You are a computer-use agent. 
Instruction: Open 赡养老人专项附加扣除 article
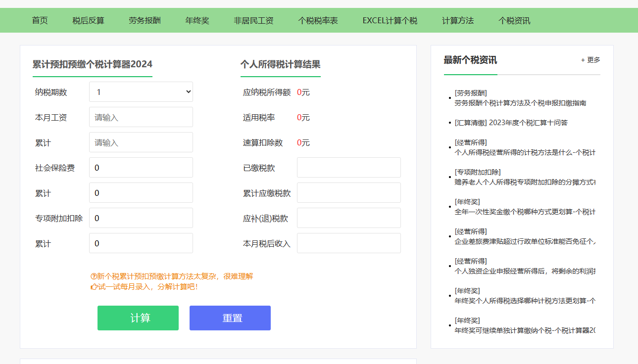click(x=524, y=182)
